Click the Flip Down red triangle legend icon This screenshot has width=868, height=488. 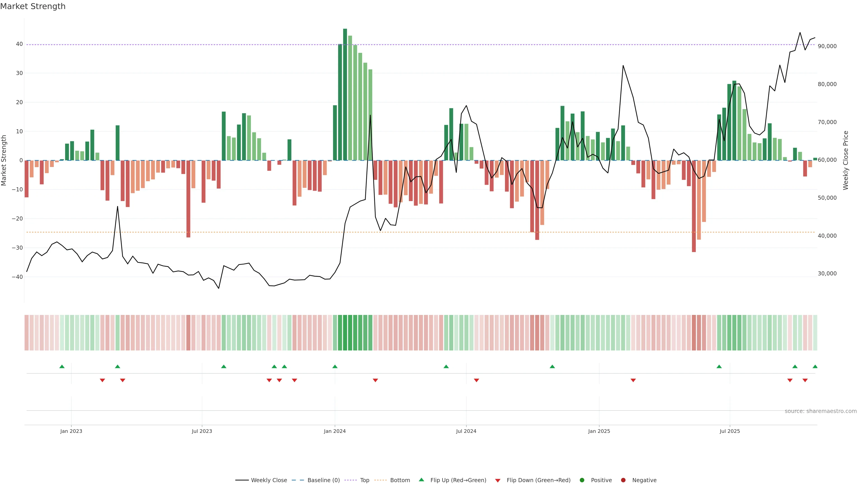(498, 481)
